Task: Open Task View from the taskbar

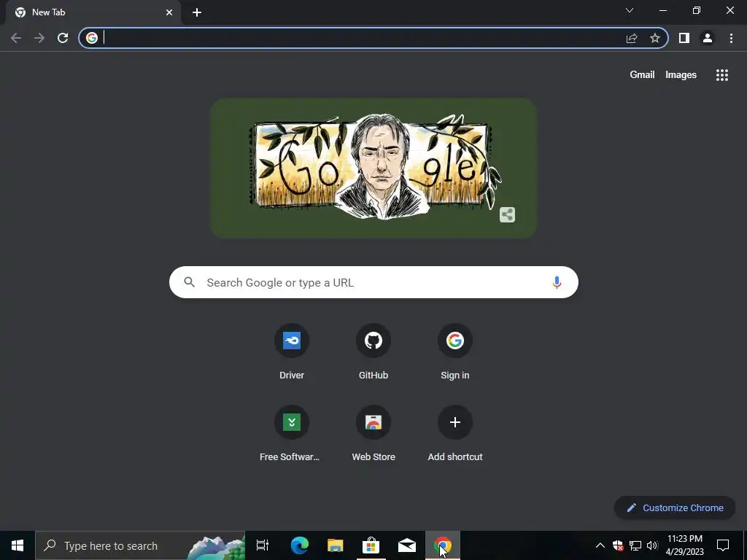Action: click(x=263, y=545)
